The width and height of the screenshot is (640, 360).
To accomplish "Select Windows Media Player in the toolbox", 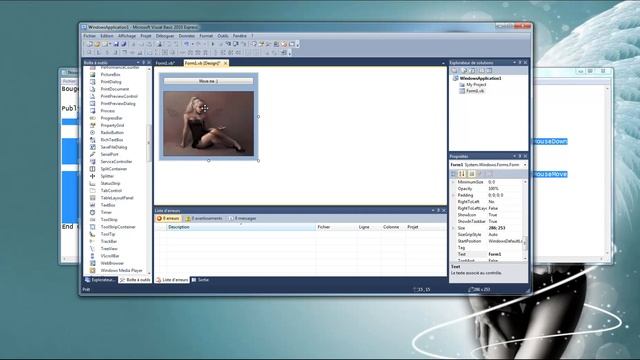I will coord(121,271).
